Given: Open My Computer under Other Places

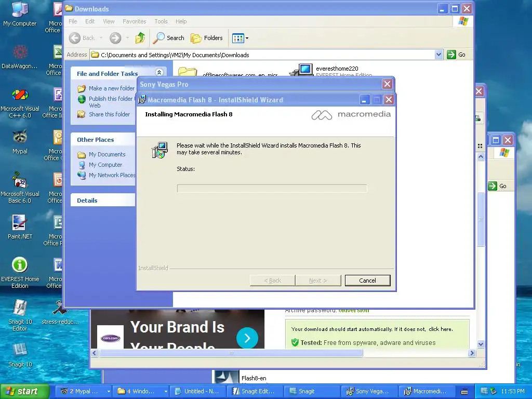Looking at the screenshot, I should (100, 165).
